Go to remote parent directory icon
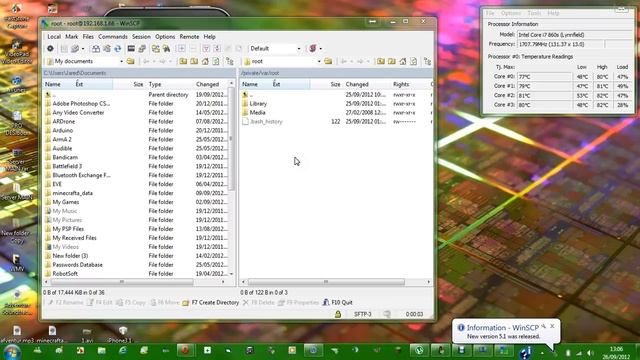The height and width of the screenshot is (360, 640). click(381, 61)
